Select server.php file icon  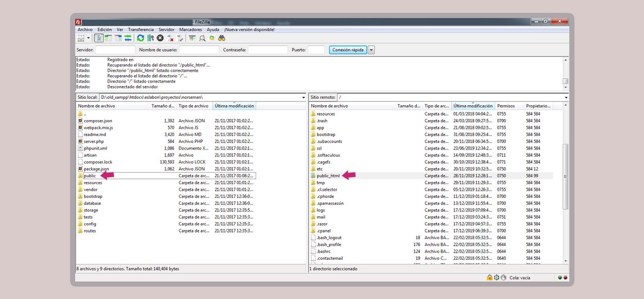[x=80, y=141]
